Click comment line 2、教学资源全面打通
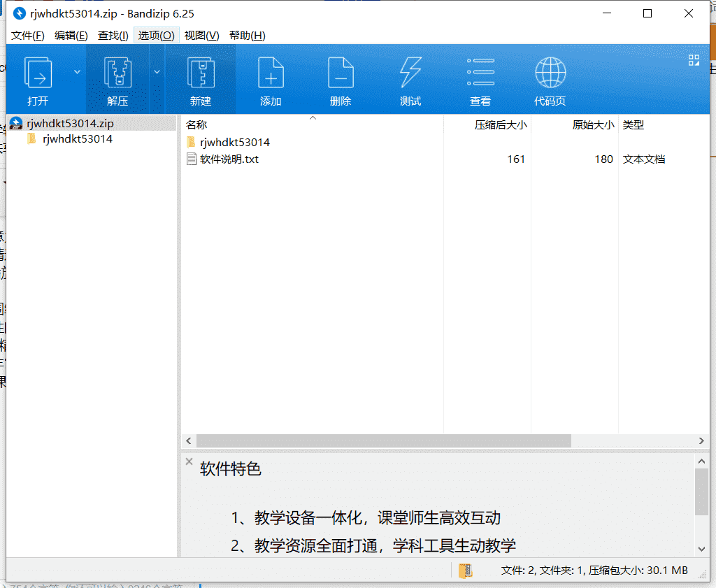The width and height of the screenshot is (716, 588). pos(373,545)
